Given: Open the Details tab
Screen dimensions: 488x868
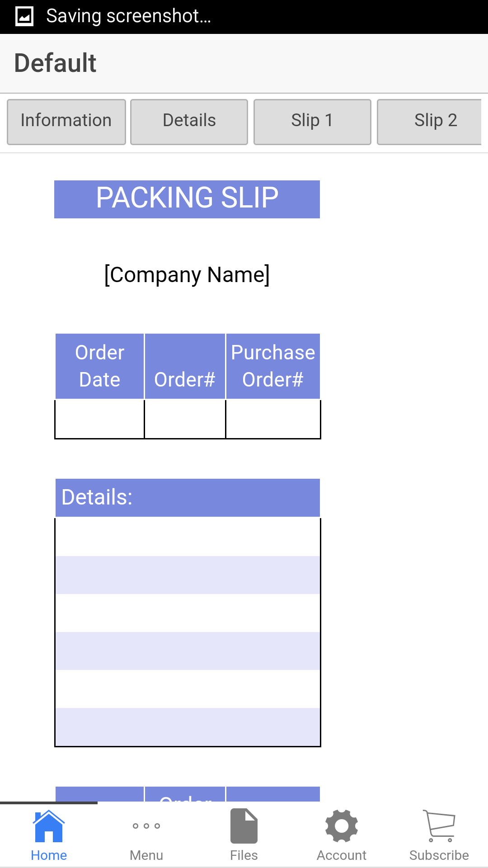Looking at the screenshot, I should [x=189, y=121].
